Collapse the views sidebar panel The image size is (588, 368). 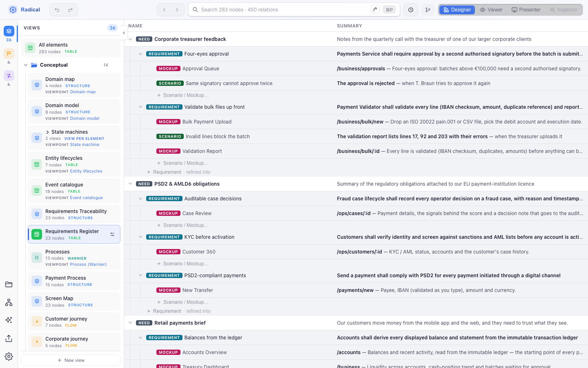pyautogui.click(x=124, y=33)
